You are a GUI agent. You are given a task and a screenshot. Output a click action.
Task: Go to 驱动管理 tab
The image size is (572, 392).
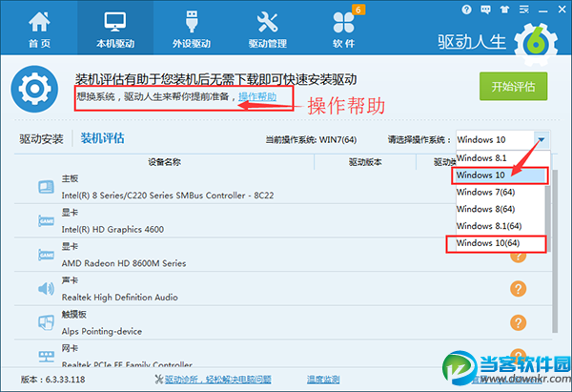coord(267,30)
